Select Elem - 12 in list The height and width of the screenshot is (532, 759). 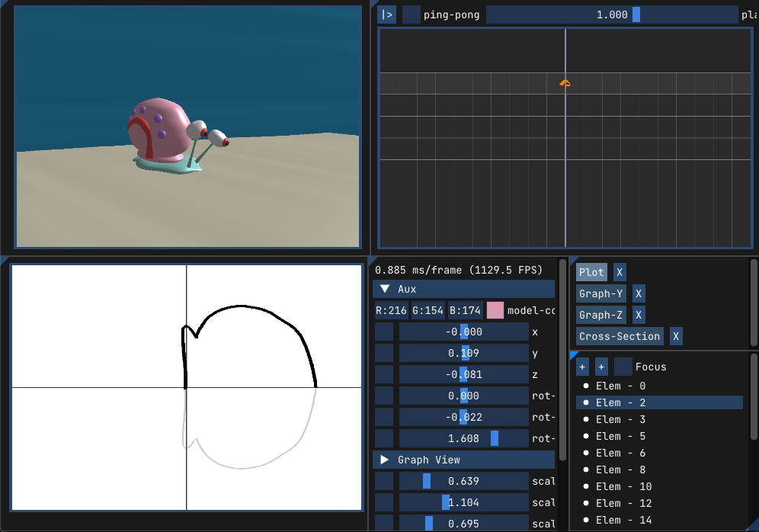(659, 503)
